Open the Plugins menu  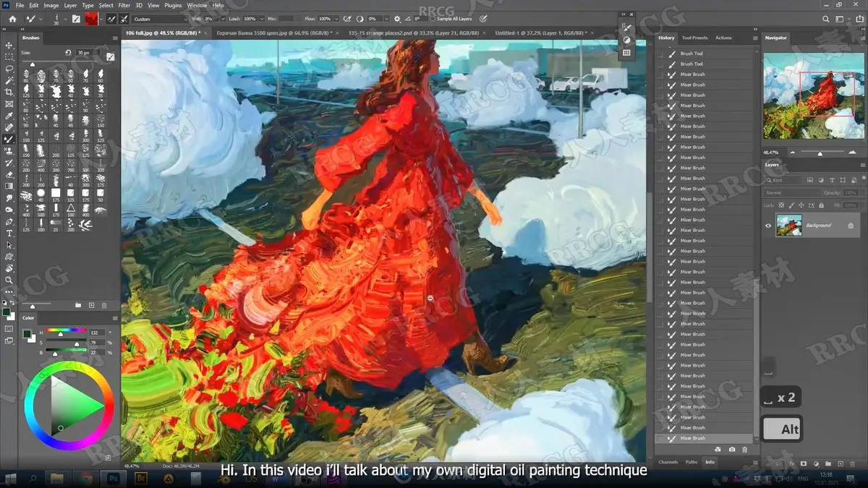(173, 5)
